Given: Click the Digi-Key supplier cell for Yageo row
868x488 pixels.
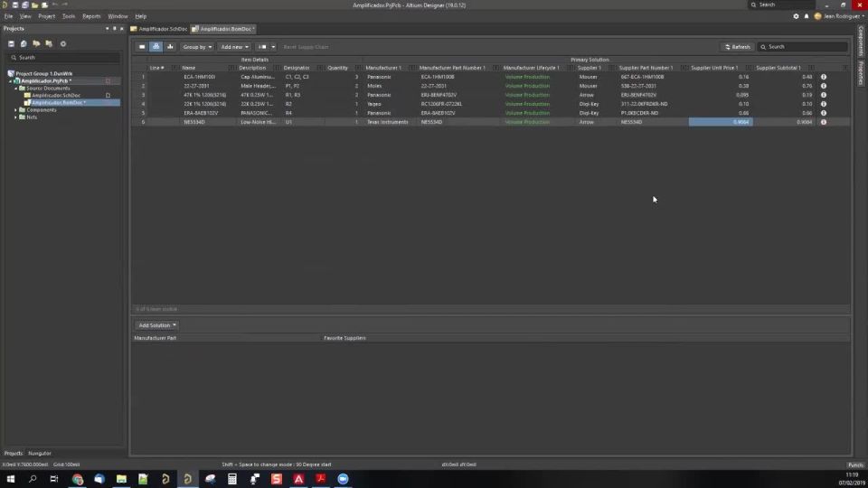Looking at the screenshot, I should (x=589, y=104).
